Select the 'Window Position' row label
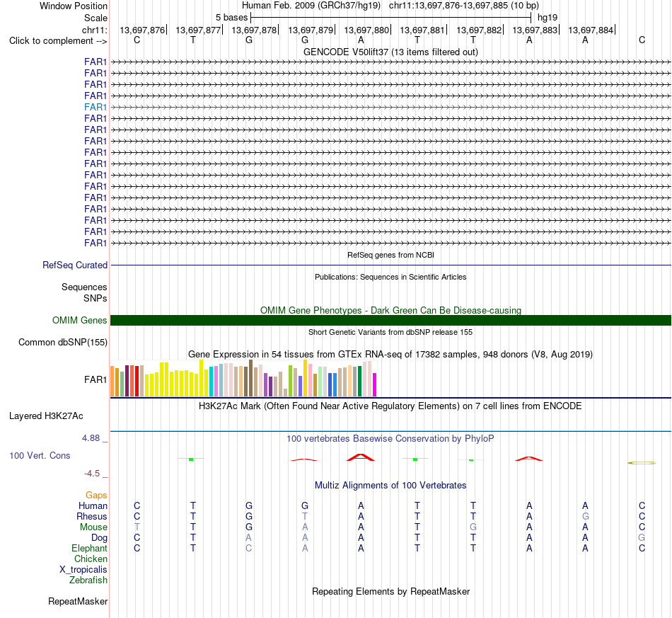The image size is (672, 618). click(x=74, y=6)
